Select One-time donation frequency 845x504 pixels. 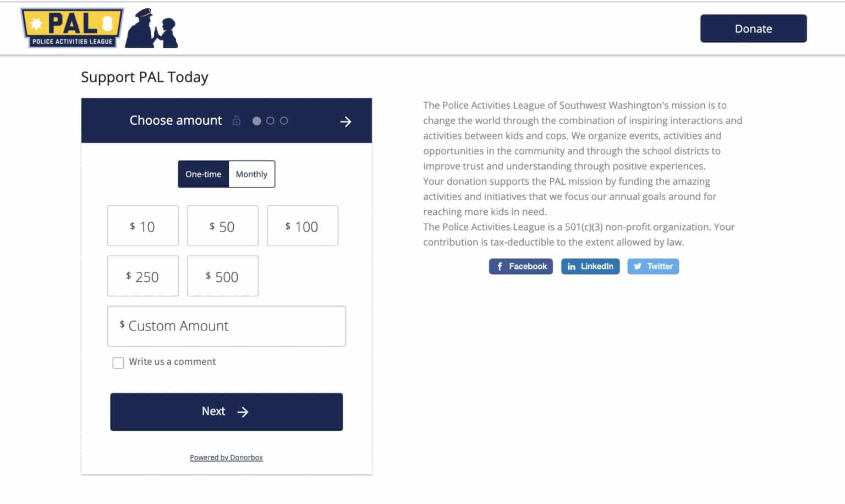pyautogui.click(x=203, y=174)
